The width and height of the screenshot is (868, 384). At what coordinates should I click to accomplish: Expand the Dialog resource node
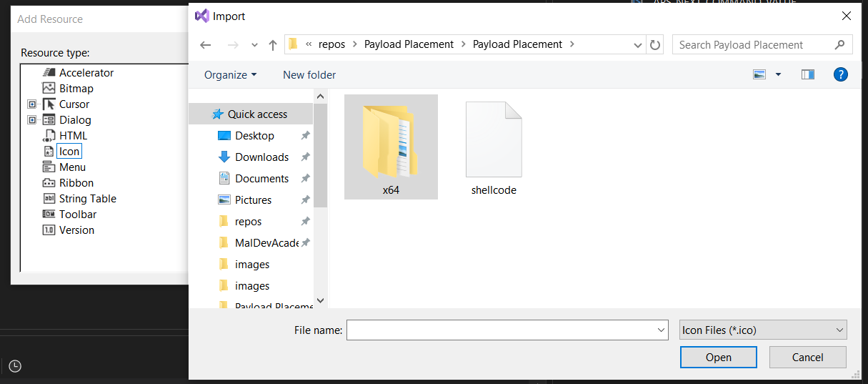(x=31, y=120)
